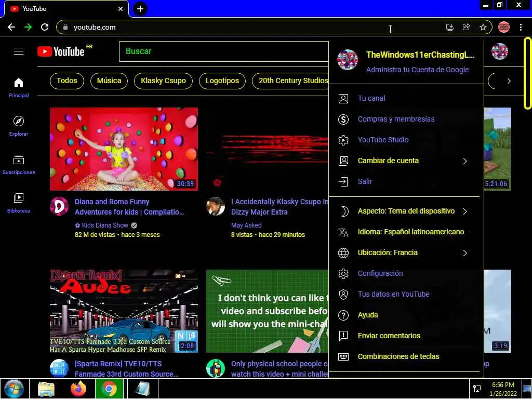Open Diana and Roma video thumbnail

(124, 149)
